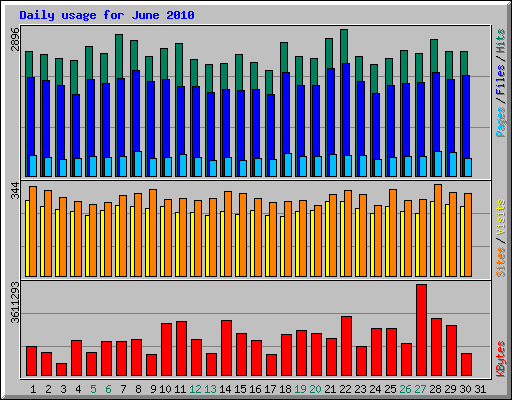
Task: Click the 344 y-axis value
Action: coord(15,191)
